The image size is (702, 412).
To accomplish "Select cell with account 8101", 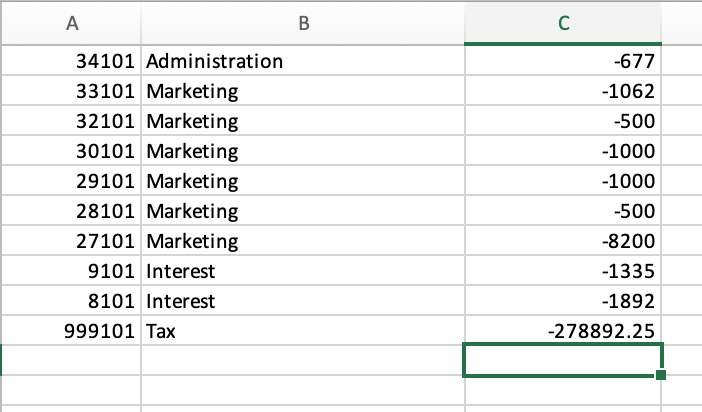I will (x=72, y=300).
